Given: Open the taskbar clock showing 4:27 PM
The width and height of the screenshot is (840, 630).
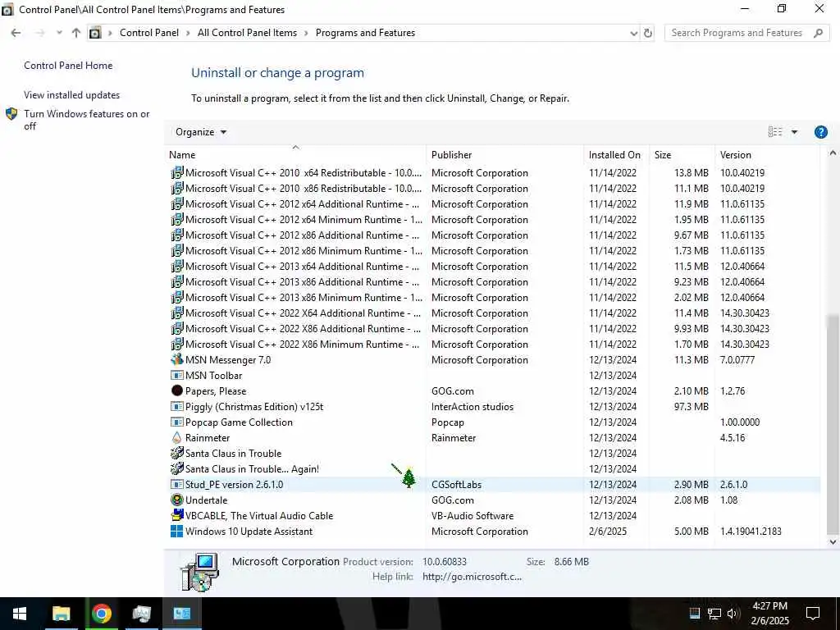Looking at the screenshot, I should point(769,614).
